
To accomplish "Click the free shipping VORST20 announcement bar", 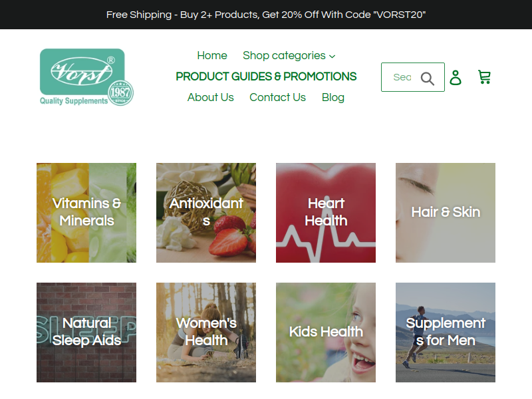I will click(x=266, y=15).
